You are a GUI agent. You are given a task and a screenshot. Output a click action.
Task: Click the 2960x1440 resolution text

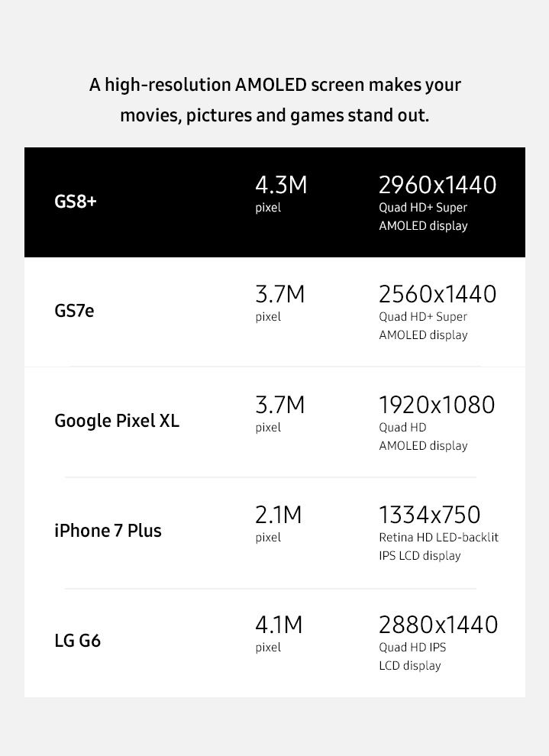438,185
